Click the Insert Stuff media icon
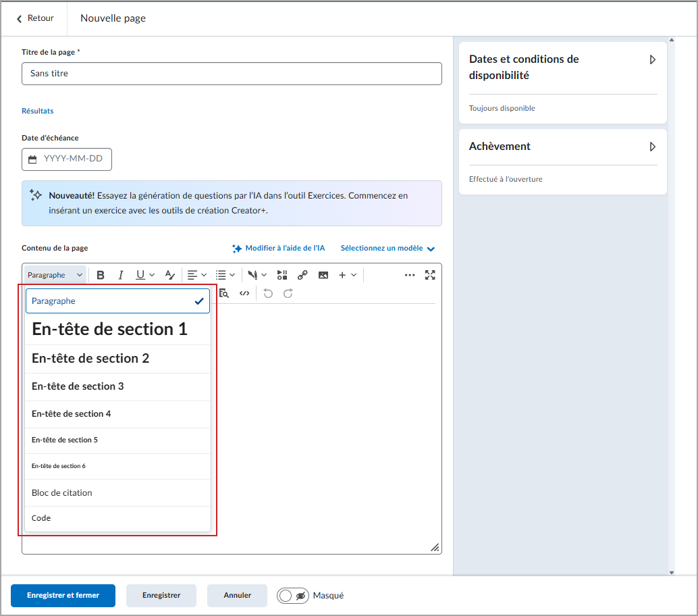This screenshot has width=698, height=616. (x=282, y=276)
